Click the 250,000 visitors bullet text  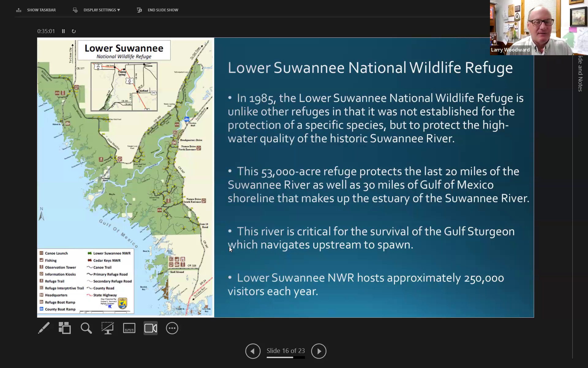[x=366, y=284]
